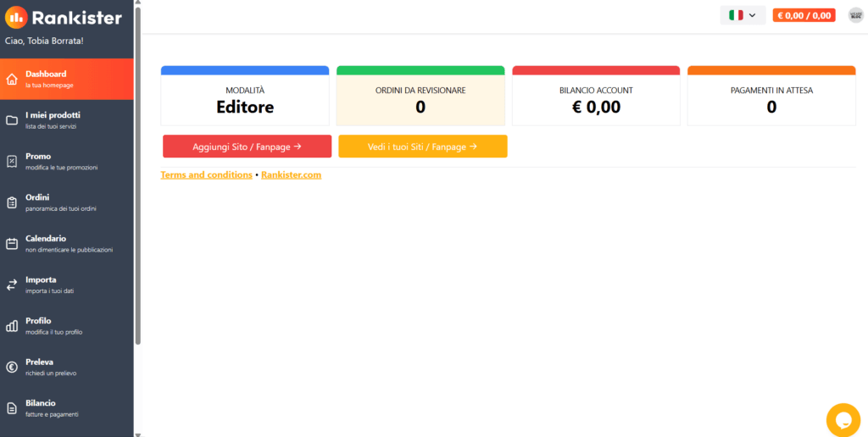Click the Rankister logo icon

click(16, 18)
